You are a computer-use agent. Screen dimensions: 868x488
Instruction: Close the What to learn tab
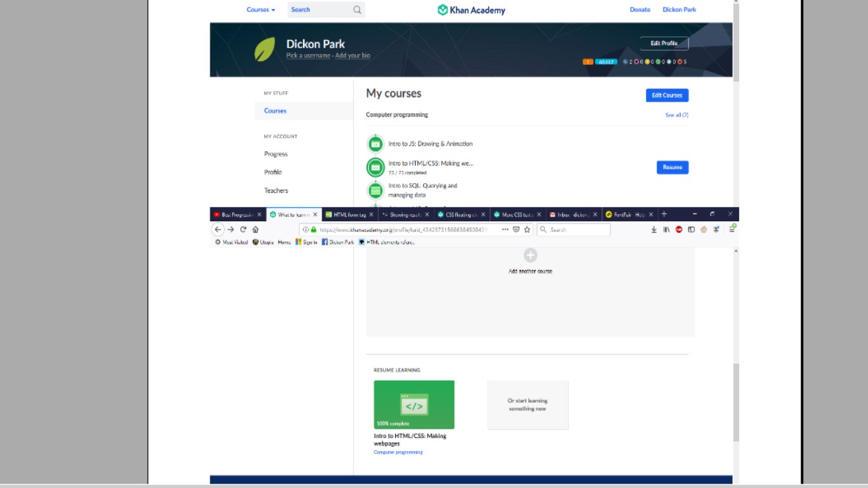tap(315, 215)
